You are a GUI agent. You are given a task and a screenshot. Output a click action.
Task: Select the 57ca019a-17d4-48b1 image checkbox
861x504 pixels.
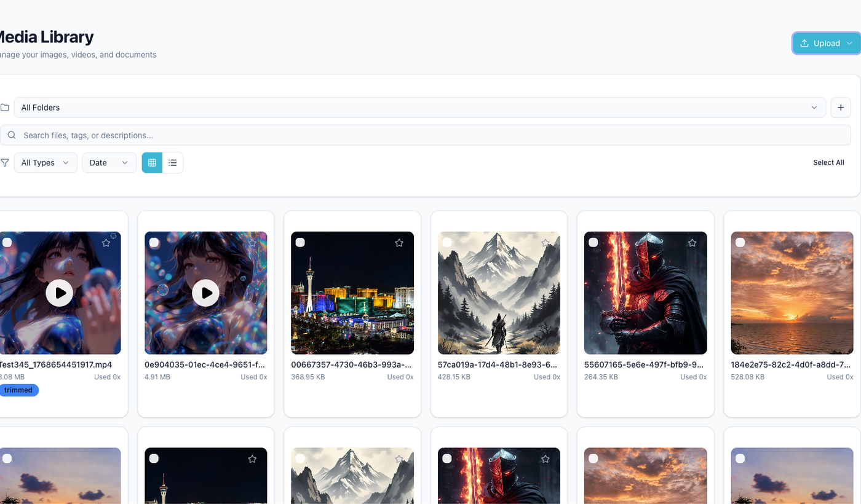pos(447,242)
